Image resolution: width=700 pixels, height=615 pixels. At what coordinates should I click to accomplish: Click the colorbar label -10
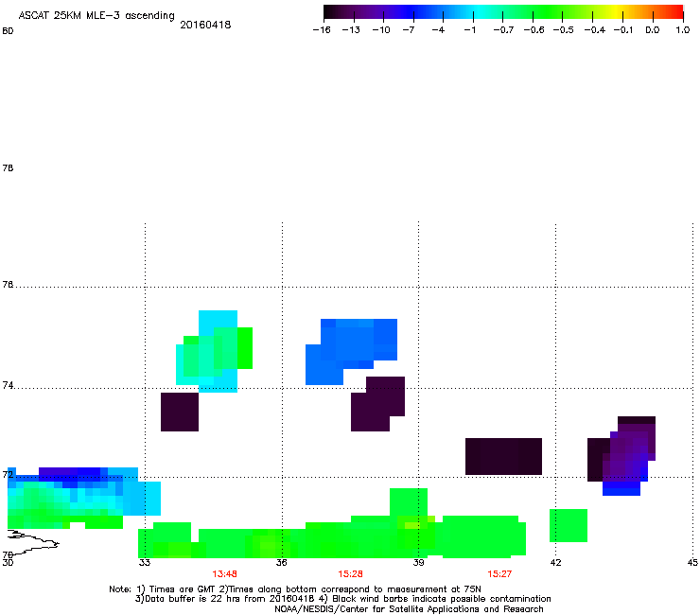(x=381, y=30)
